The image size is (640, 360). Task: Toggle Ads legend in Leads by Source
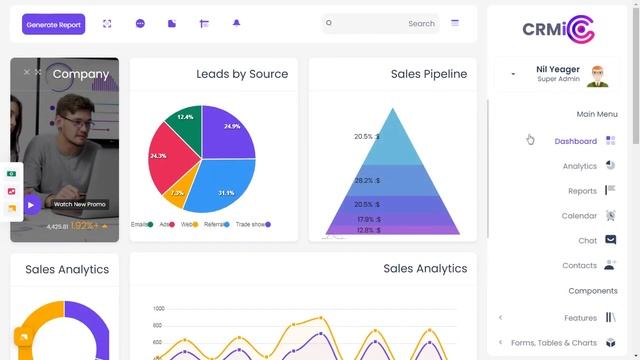tap(167, 224)
